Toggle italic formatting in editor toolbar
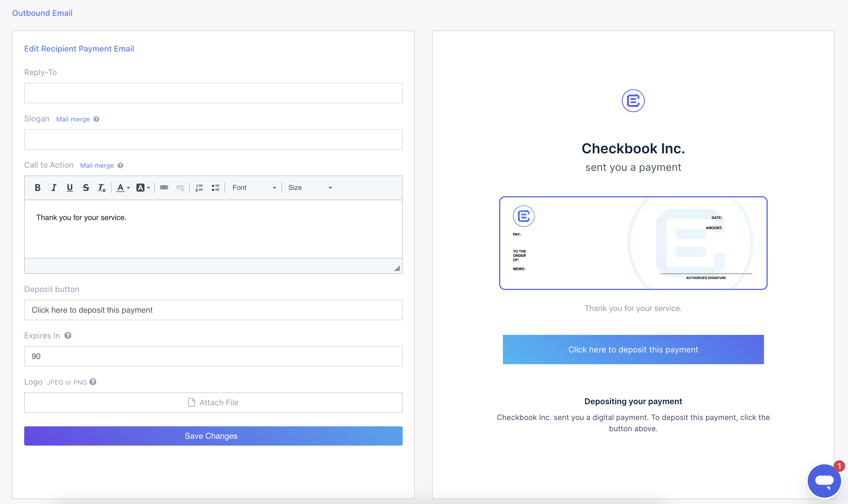 (54, 188)
